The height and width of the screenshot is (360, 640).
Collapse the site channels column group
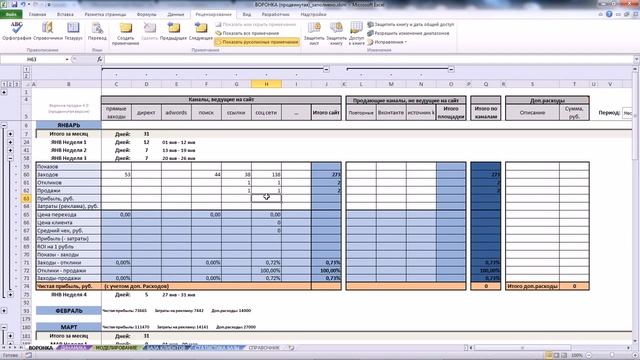point(326,69)
